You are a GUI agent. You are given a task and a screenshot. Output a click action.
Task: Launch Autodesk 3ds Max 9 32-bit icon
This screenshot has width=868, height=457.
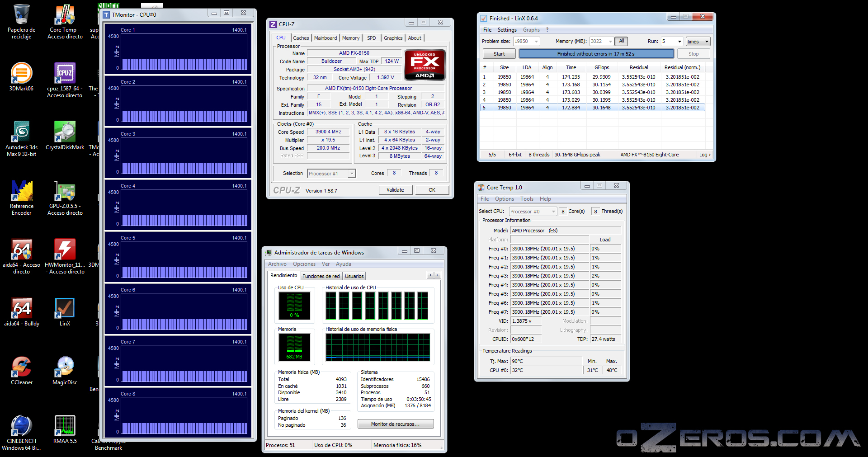[21, 139]
